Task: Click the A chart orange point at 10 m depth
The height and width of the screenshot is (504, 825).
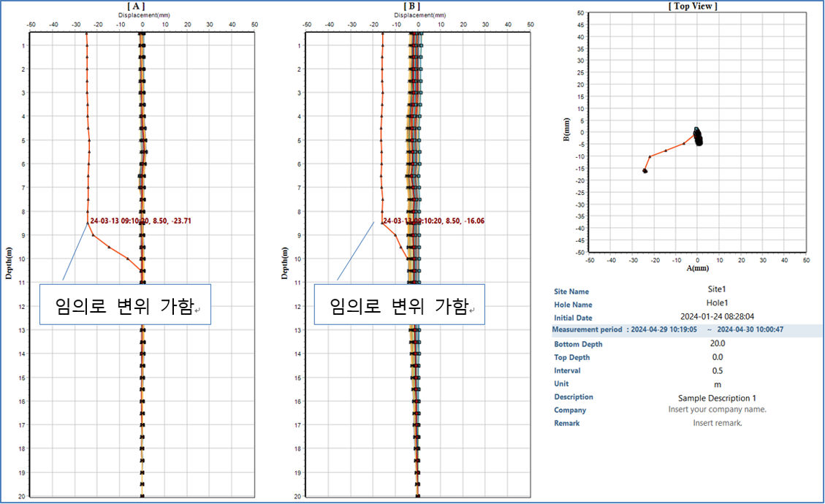Action: click(127, 259)
